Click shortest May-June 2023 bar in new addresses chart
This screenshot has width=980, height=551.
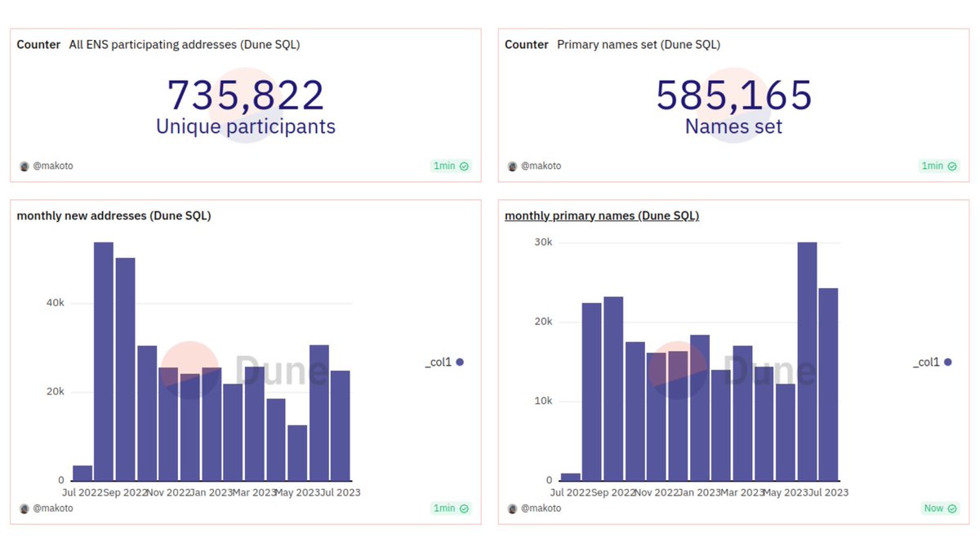297,453
